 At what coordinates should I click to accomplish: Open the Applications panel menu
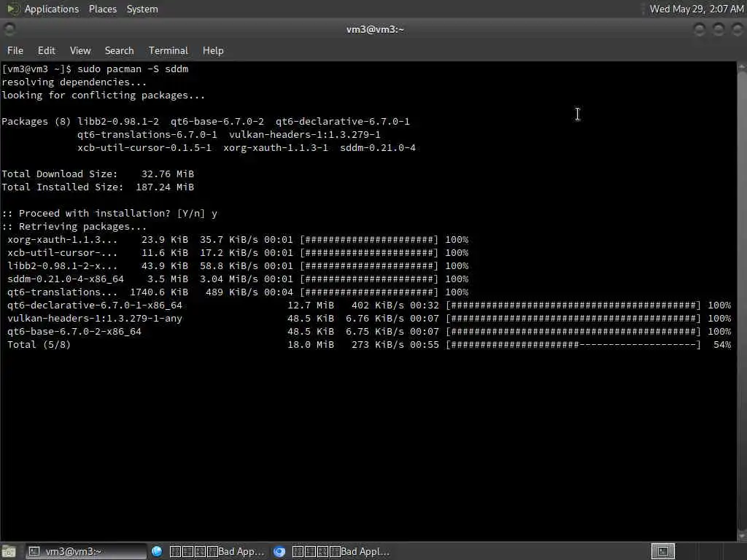52,9
